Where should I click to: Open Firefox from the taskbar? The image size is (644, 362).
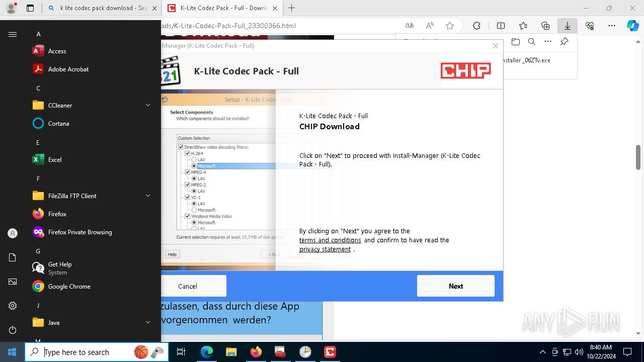click(x=256, y=352)
